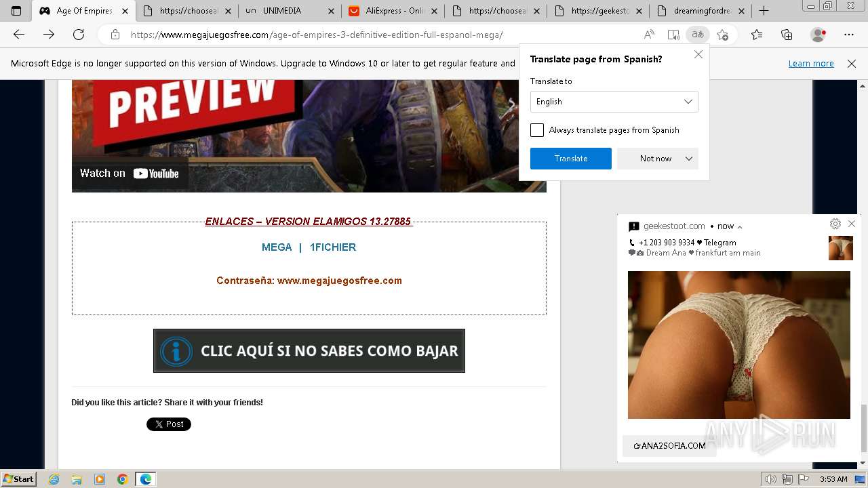
Task: Open the MEGA download link
Action: [277, 247]
